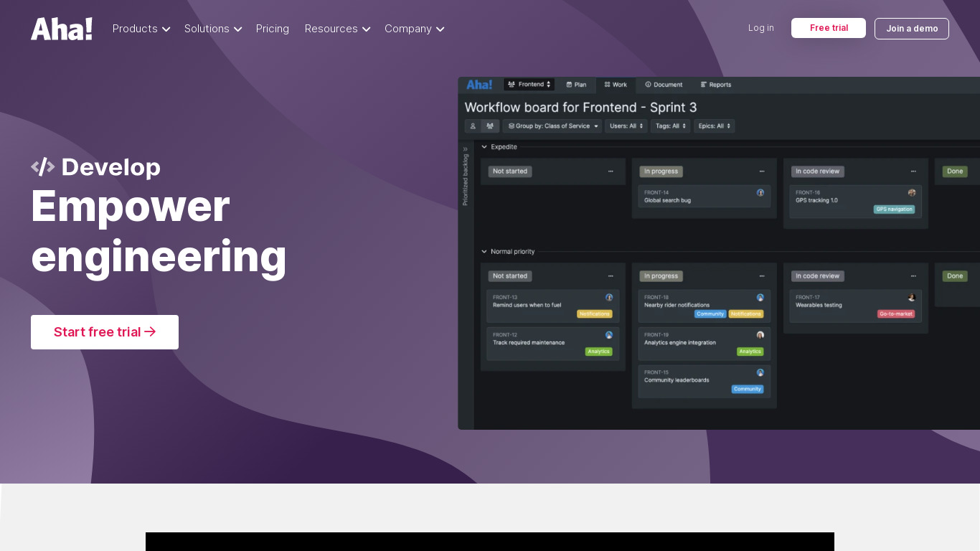
Task: Open the ellipsis menu of Normal priority In code review column
Action: (x=913, y=276)
